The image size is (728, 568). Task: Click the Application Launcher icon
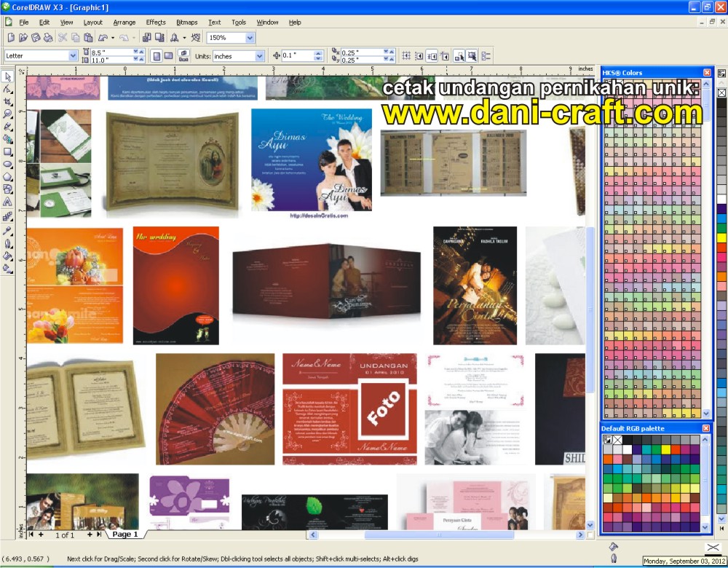click(175, 38)
